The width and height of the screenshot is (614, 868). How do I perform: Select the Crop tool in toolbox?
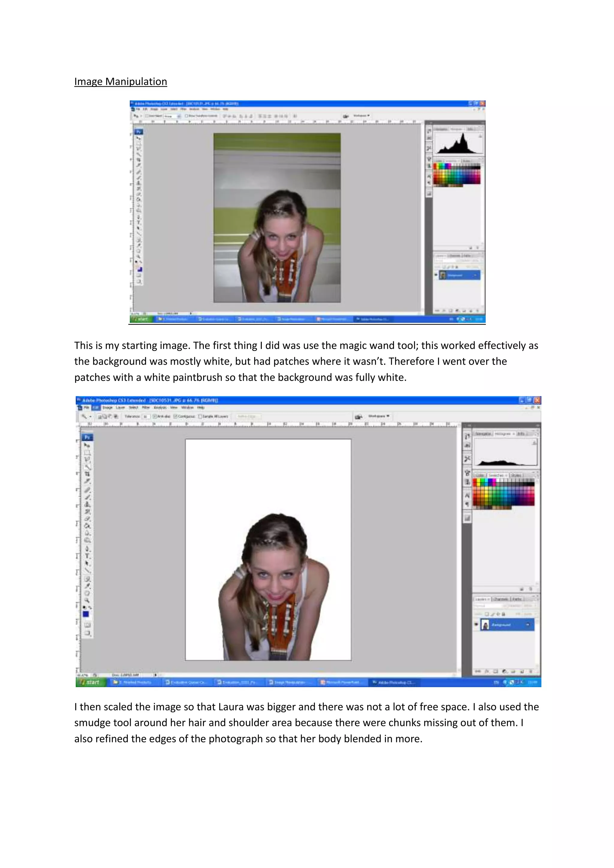87,474
